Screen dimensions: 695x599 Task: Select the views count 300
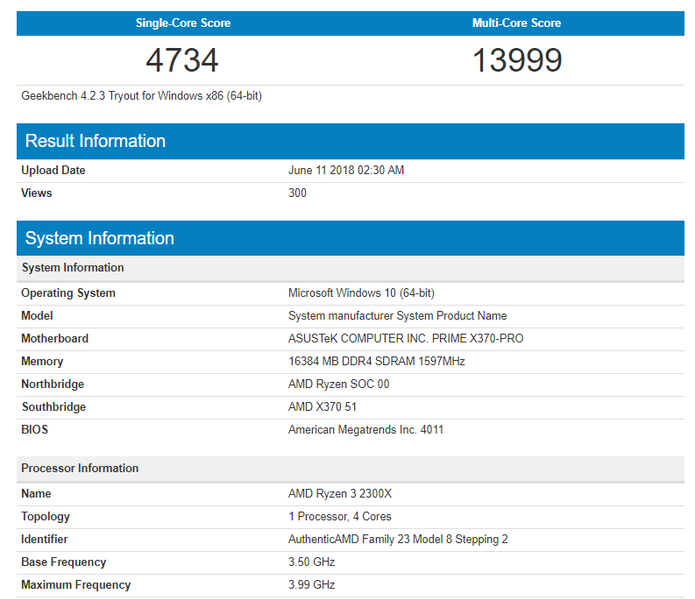[x=297, y=193]
